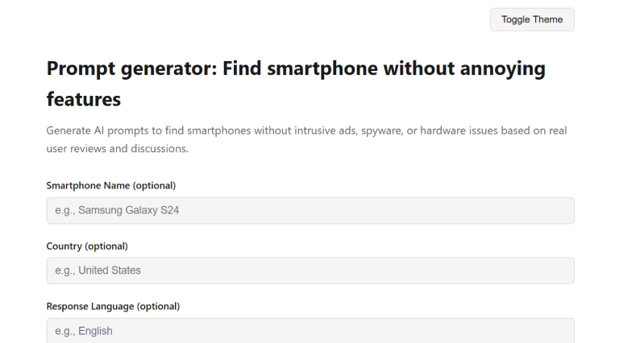Click the word "features" in the heading
Screen dimensions: 644x343
[84, 99]
